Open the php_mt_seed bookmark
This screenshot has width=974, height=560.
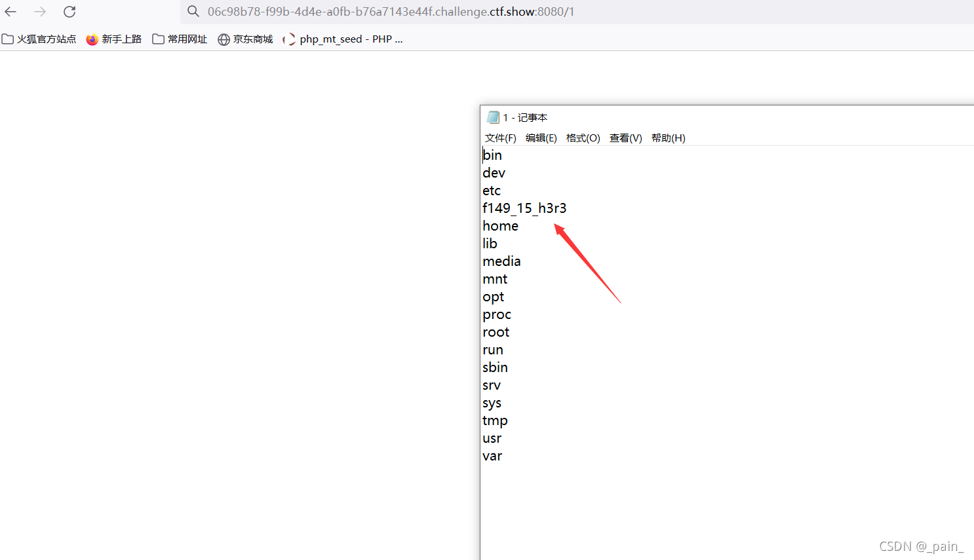pyautogui.click(x=343, y=39)
